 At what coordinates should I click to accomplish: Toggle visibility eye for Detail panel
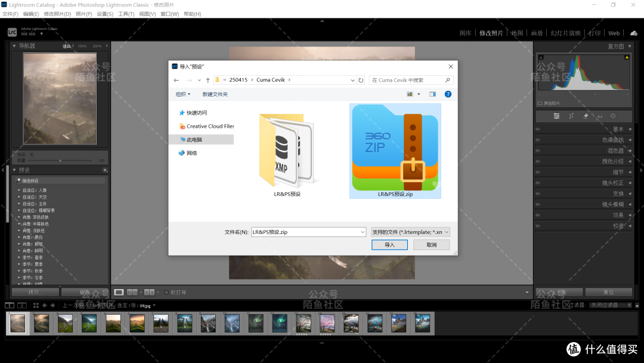click(x=538, y=172)
